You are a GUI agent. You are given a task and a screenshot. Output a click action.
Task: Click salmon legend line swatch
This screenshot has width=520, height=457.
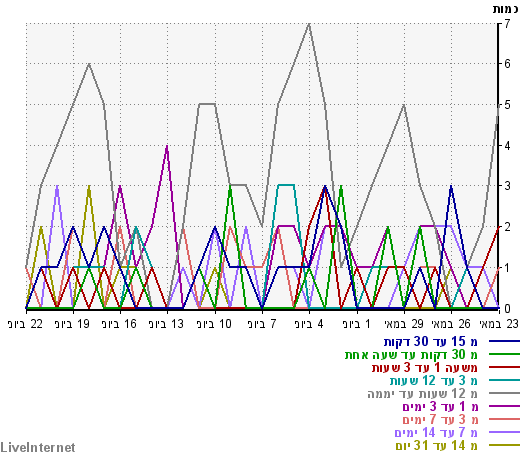tap(504, 419)
